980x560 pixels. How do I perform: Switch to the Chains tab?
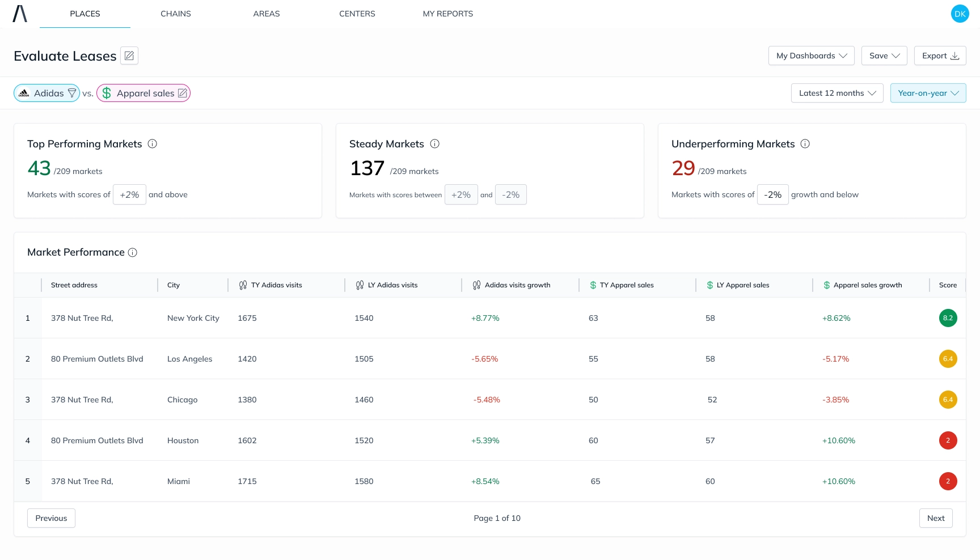[176, 14]
